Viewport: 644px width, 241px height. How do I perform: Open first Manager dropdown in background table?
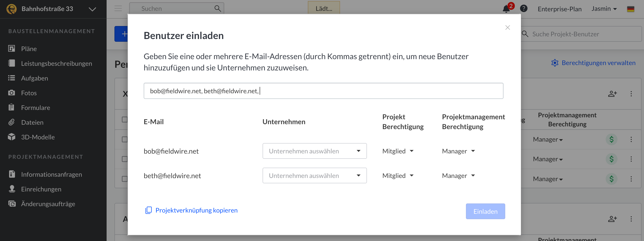point(547,139)
